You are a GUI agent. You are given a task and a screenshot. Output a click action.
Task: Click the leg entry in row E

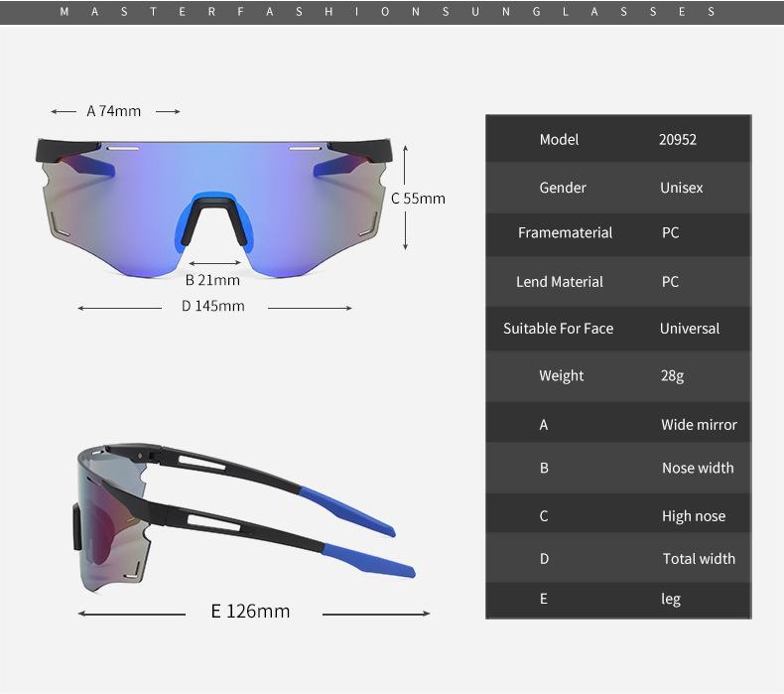[671, 599]
